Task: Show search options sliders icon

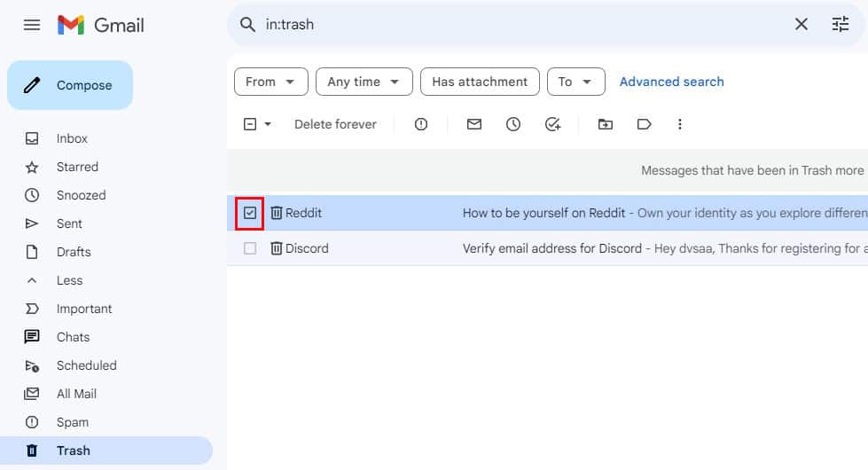Action: point(841,24)
